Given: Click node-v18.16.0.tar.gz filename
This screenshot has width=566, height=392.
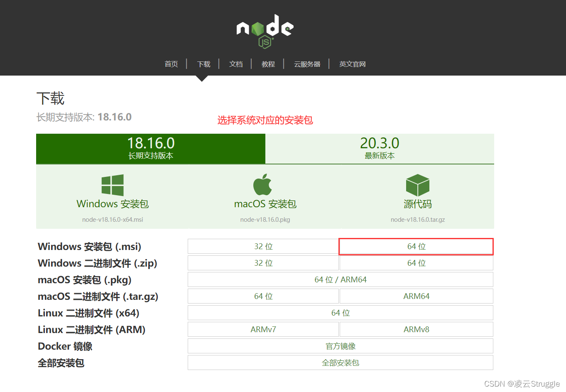Looking at the screenshot, I should pos(418,220).
